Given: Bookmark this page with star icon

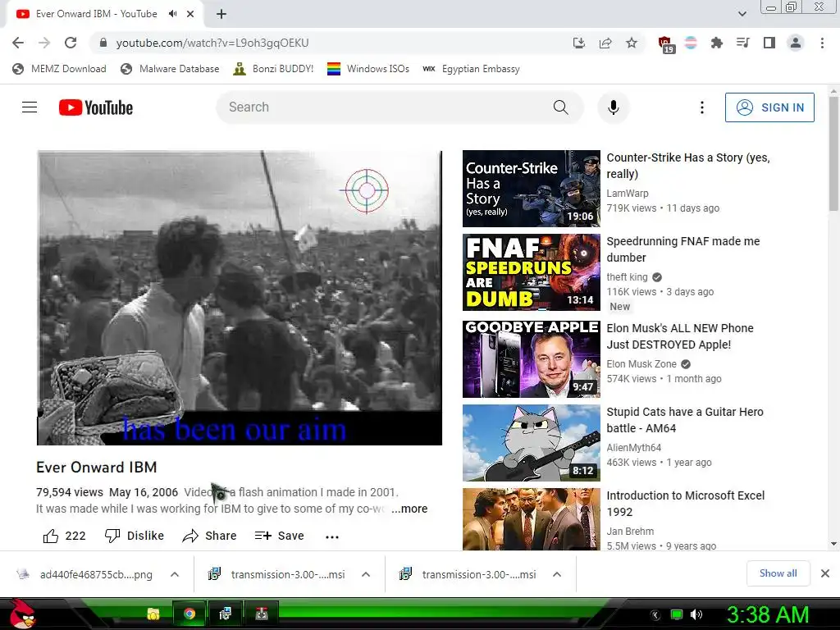Looking at the screenshot, I should point(632,43).
